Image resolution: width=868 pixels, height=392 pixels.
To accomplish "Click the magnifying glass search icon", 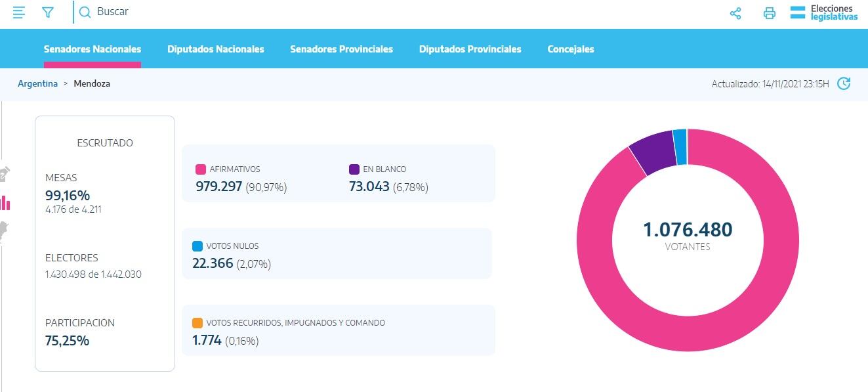I will coord(85,12).
